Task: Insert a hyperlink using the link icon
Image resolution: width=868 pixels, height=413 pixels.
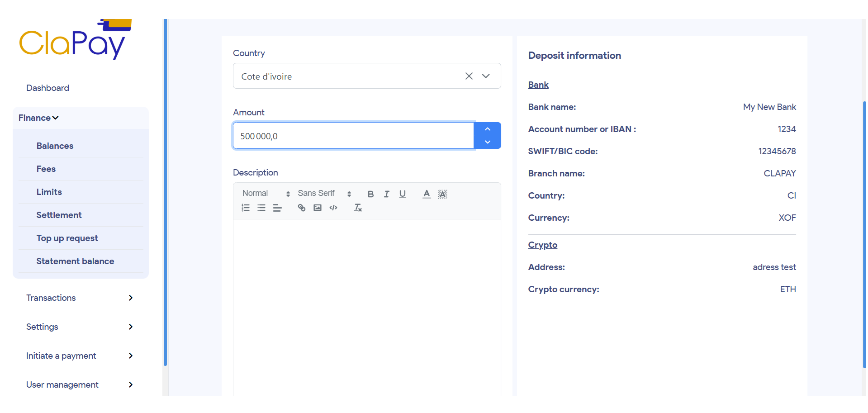Action: (x=301, y=208)
